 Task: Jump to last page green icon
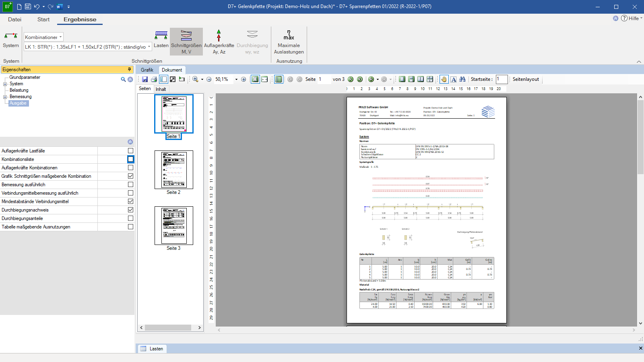point(360,79)
